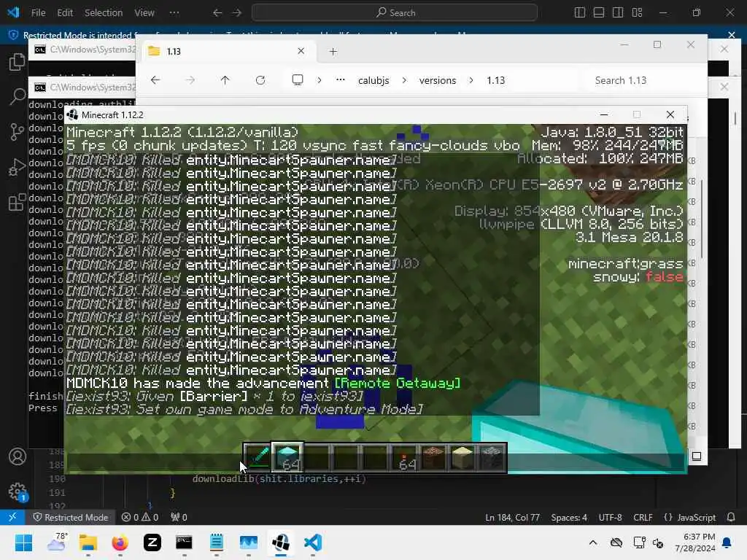Switch to Visual Studio Code in taskbar
The height and width of the screenshot is (560, 747).
click(313, 542)
